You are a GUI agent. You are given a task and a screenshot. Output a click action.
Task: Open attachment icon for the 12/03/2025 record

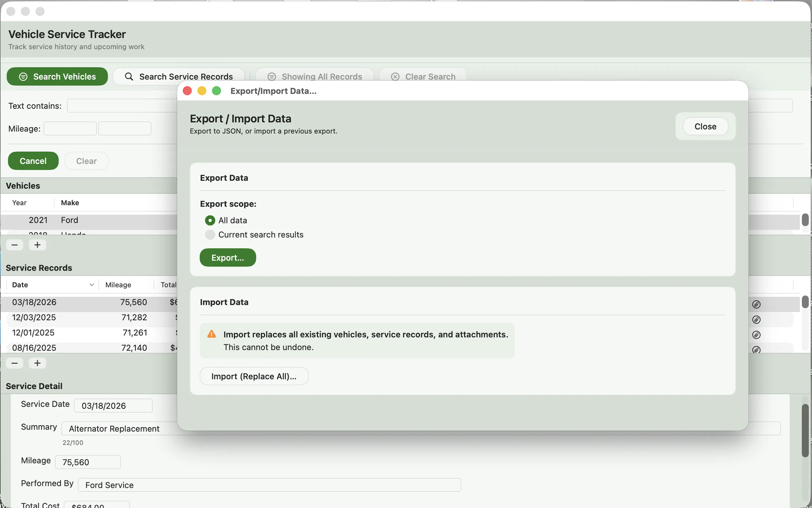756,319
